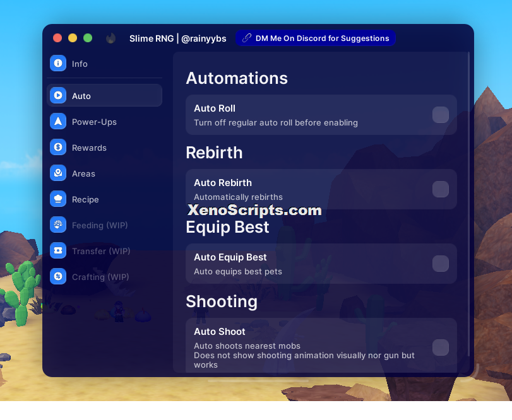Enable the Auto Shoot toggle
The height and width of the screenshot is (420, 512).
[441, 347]
